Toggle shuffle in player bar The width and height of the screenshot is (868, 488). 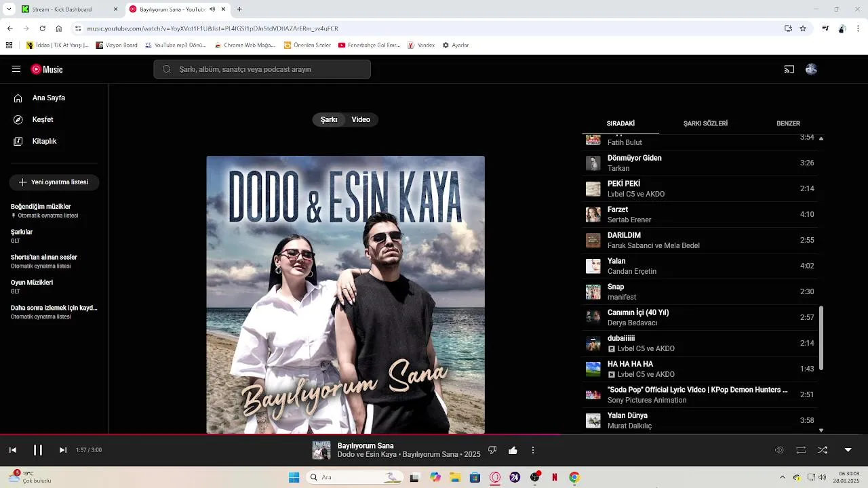point(823,450)
